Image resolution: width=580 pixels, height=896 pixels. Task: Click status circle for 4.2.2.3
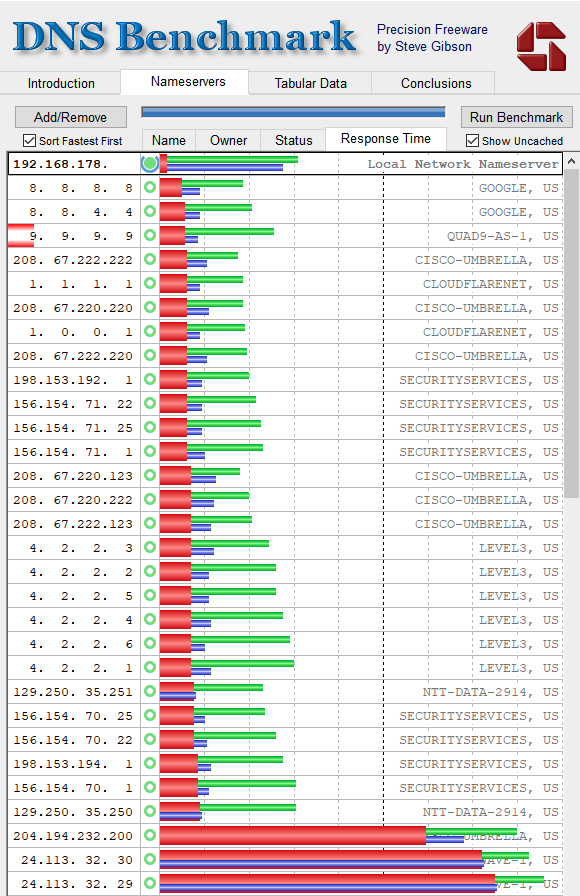click(150, 547)
